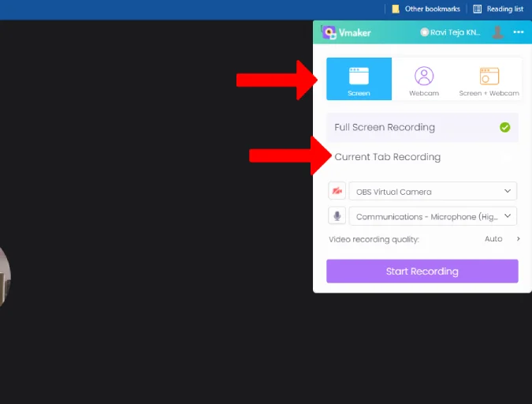Open the three-dot more options menu
The height and width of the screenshot is (404, 532).
coord(518,32)
